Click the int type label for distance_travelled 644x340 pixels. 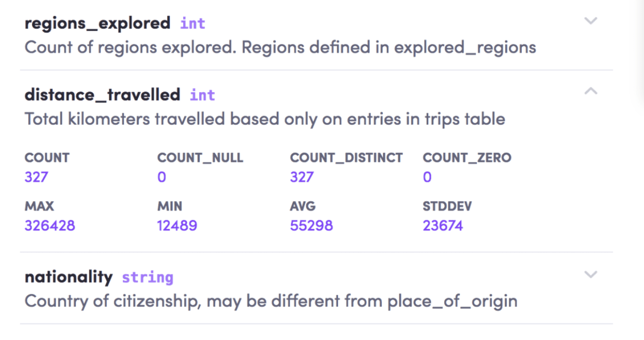pyautogui.click(x=202, y=95)
